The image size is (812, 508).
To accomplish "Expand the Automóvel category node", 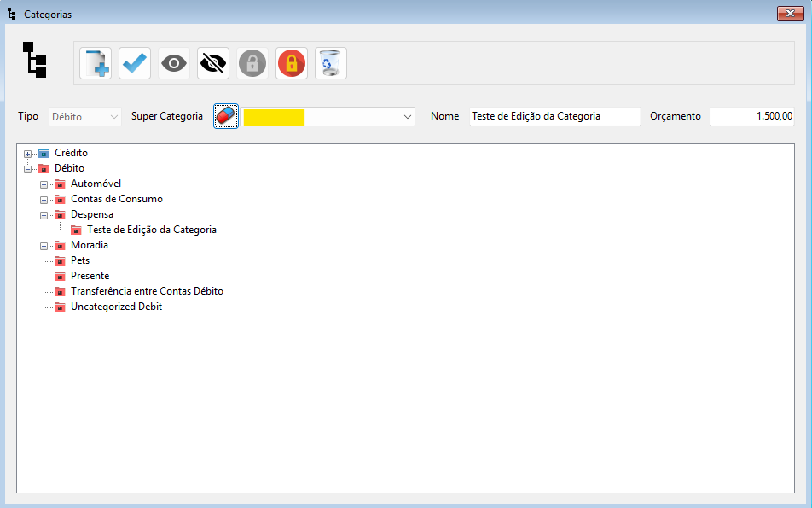I will click(x=44, y=184).
